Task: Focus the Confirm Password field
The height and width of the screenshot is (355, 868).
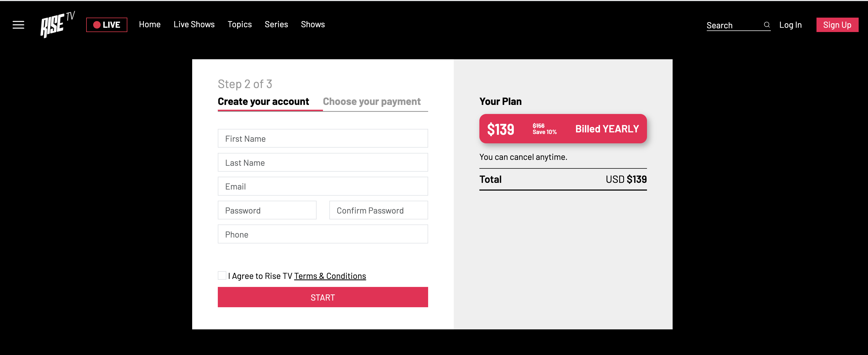Action: 378,210
